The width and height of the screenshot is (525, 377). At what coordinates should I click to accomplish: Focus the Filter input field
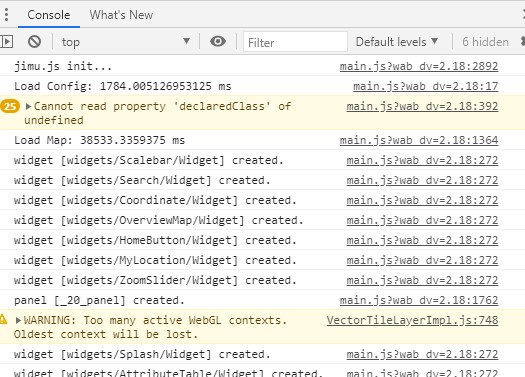[x=295, y=42]
